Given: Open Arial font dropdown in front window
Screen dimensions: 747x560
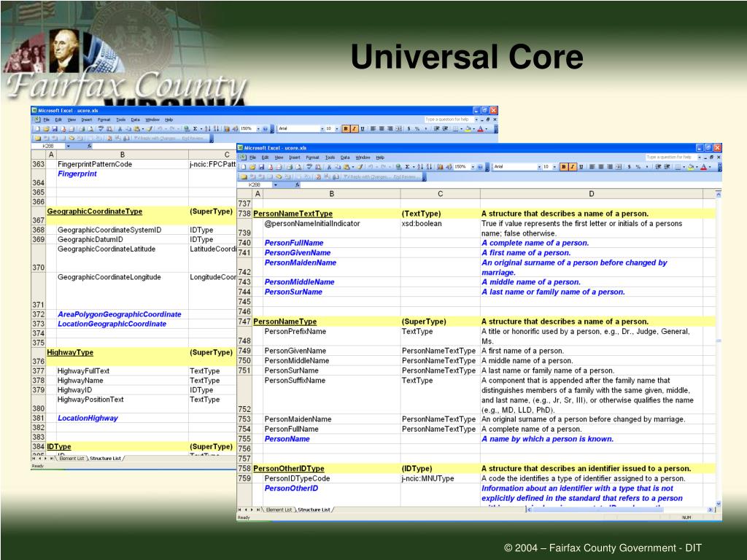Looking at the screenshot, I should (x=539, y=167).
